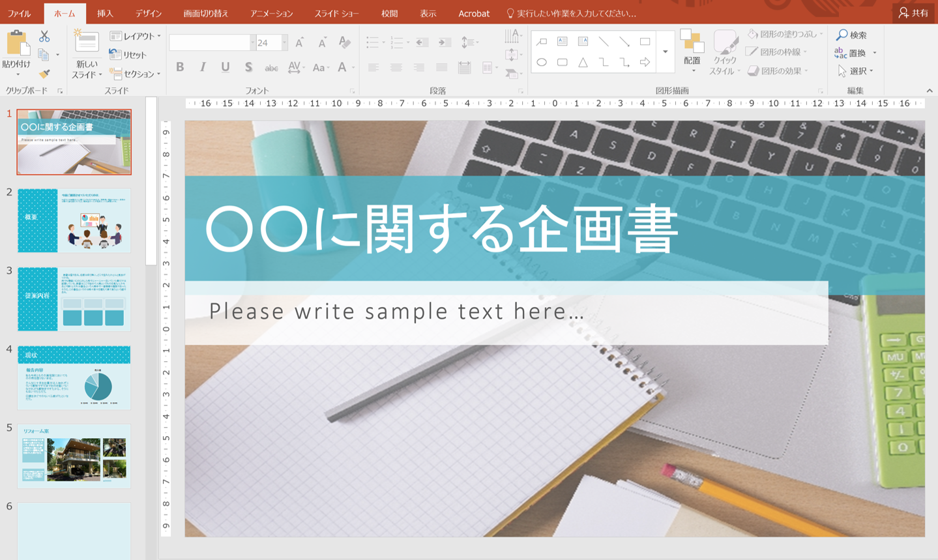Open font color A dropdown
Viewport: 938px width, 560px height.
tap(345, 67)
